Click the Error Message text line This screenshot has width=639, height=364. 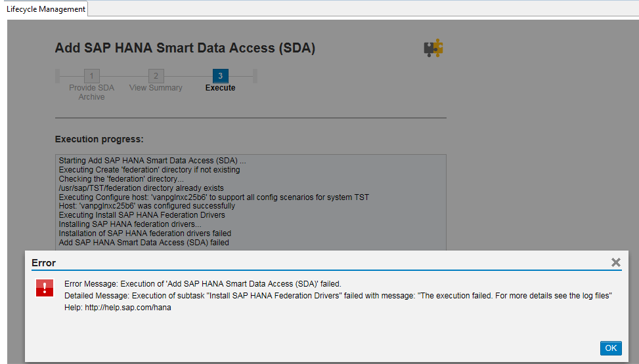[x=202, y=284]
